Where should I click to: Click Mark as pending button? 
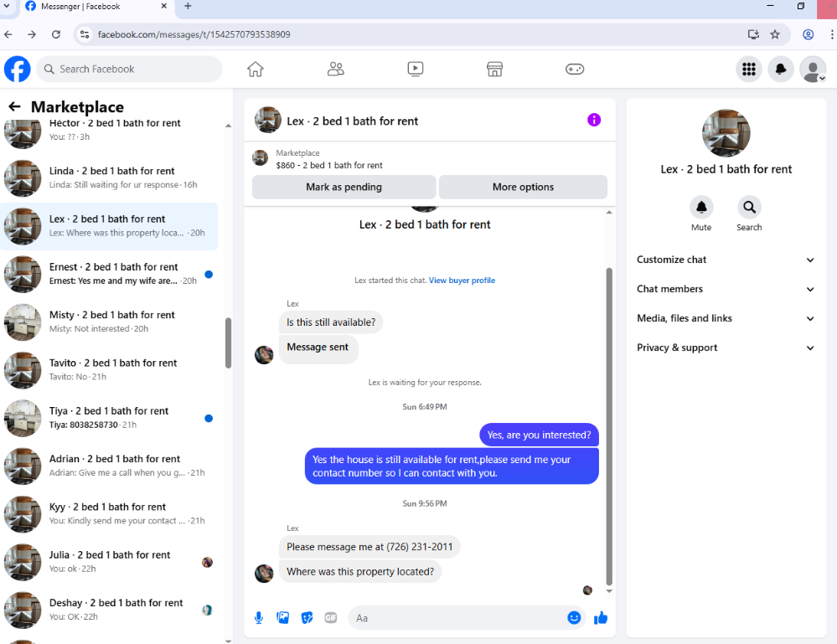(x=344, y=188)
